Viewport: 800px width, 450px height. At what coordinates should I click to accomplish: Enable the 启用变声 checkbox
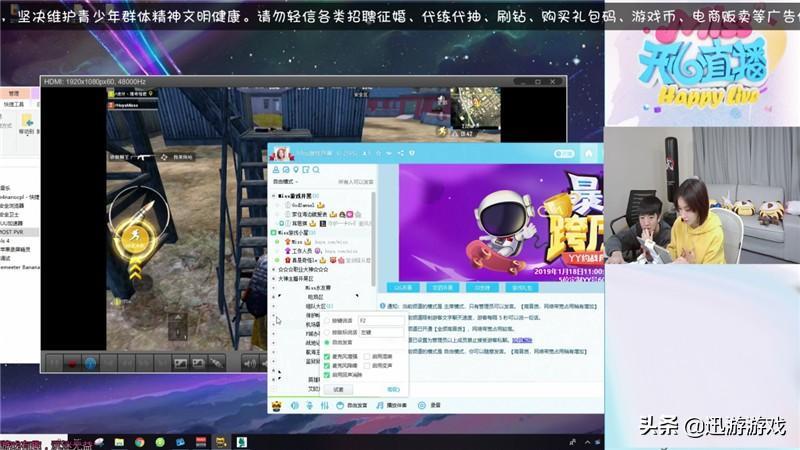tap(367, 365)
